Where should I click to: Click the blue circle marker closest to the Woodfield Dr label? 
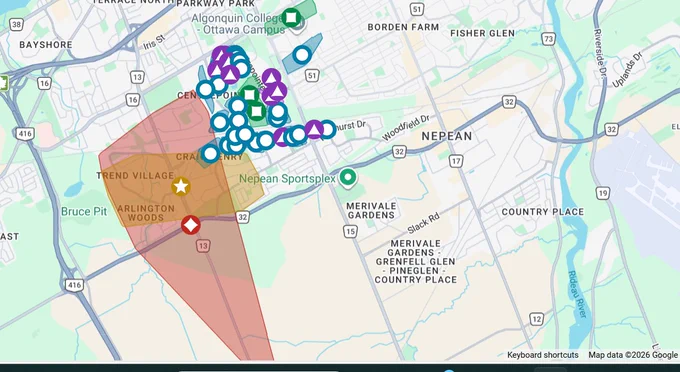[x=327, y=129]
